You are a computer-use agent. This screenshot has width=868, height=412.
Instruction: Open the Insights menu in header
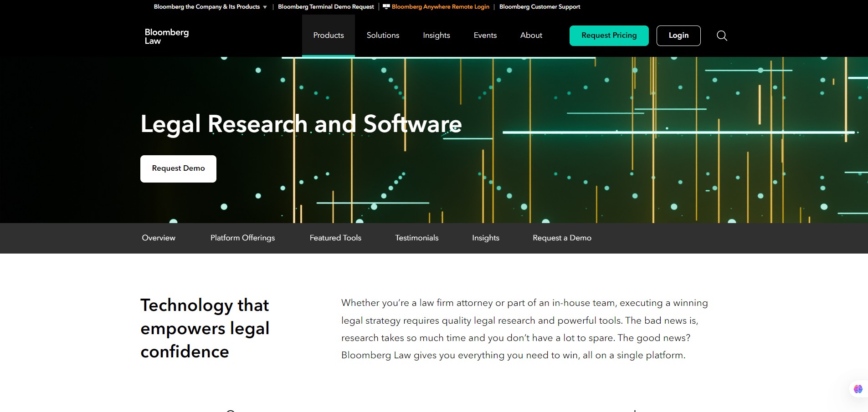pyautogui.click(x=437, y=36)
